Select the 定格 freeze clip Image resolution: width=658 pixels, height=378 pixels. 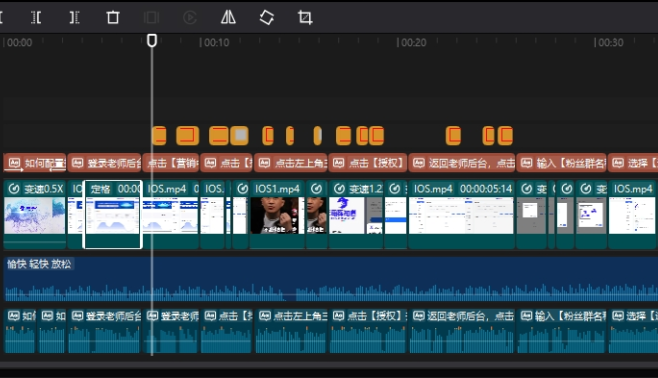pos(113,214)
